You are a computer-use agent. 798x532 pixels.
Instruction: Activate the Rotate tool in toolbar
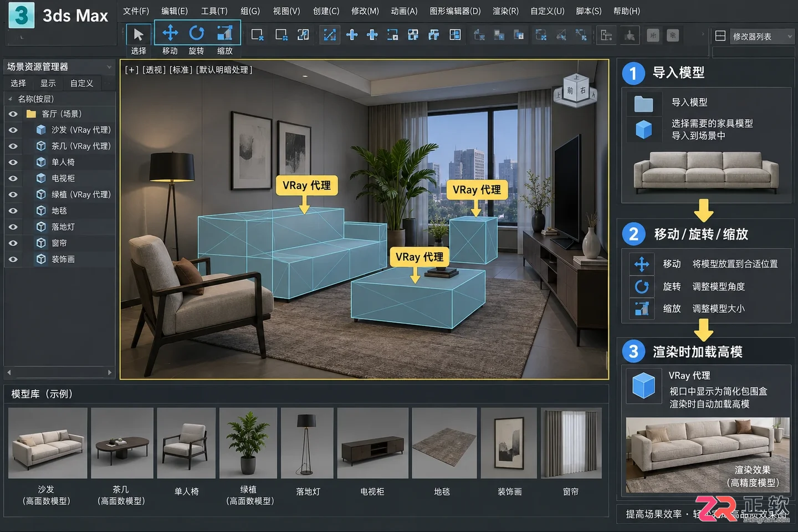[197, 33]
